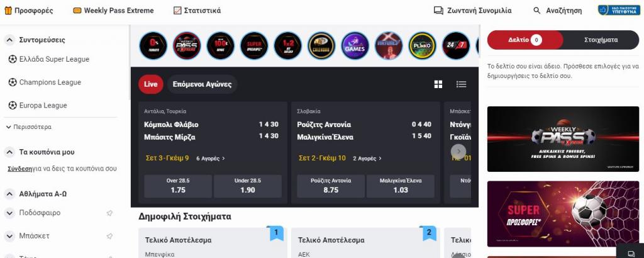
Task: Open Ρούζιτς Αντονία vs Μαλιγκίνα match
Action: [364, 131]
